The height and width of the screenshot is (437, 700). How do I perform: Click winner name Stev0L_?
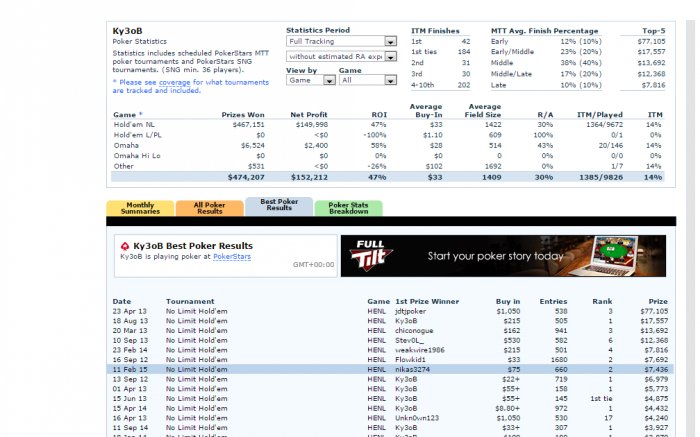click(x=410, y=341)
